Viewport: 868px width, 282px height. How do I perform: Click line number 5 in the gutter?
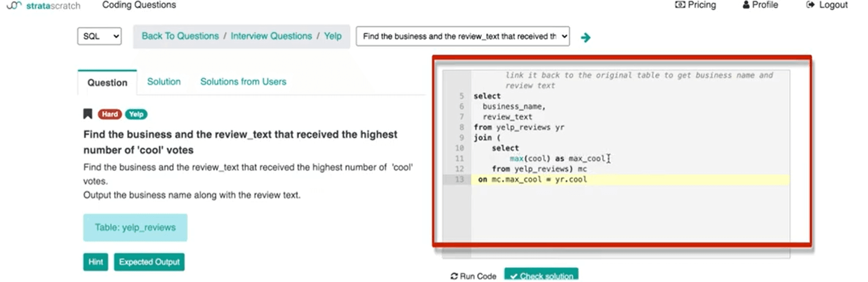[x=461, y=96]
